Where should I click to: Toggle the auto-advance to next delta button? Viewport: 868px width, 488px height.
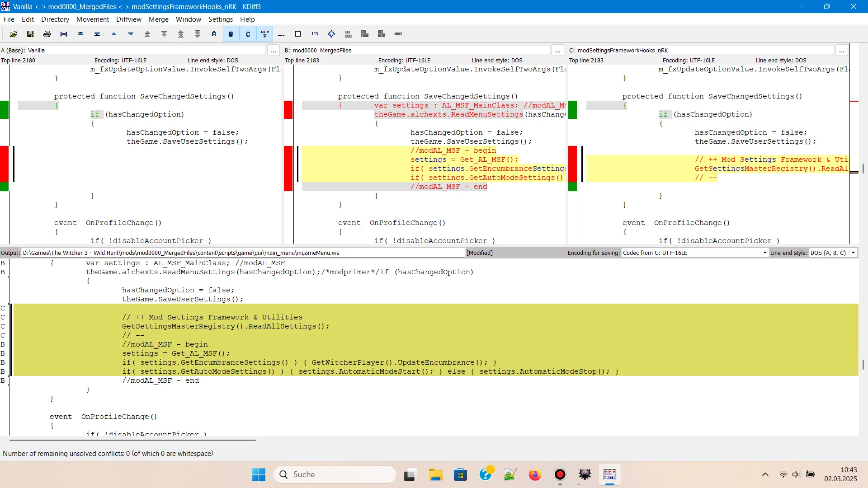[x=265, y=34]
